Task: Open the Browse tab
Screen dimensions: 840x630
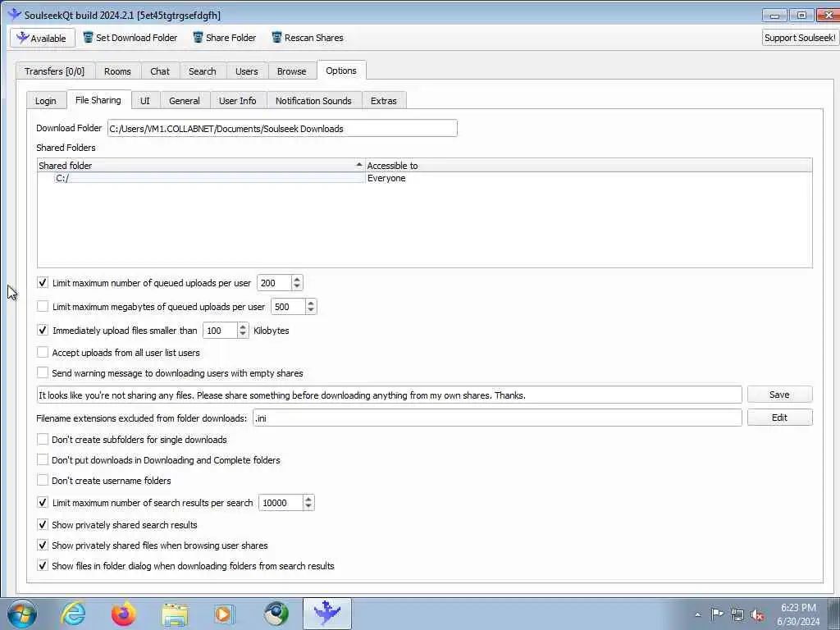Action: pyautogui.click(x=291, y=71)
